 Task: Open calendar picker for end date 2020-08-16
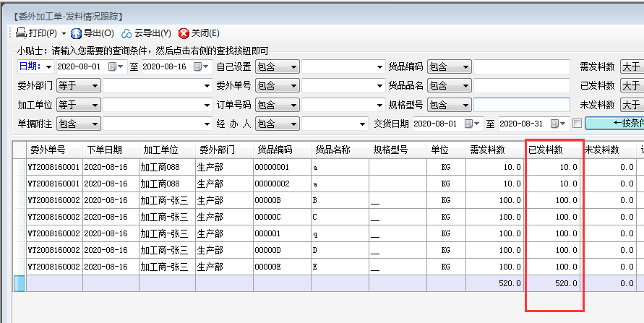click(197, 67)
